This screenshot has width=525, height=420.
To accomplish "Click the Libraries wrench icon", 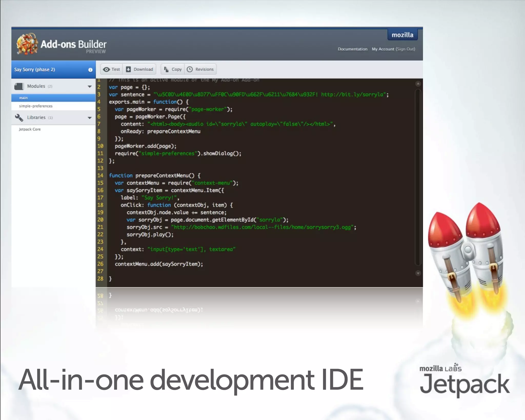I will tap(19, 118).
